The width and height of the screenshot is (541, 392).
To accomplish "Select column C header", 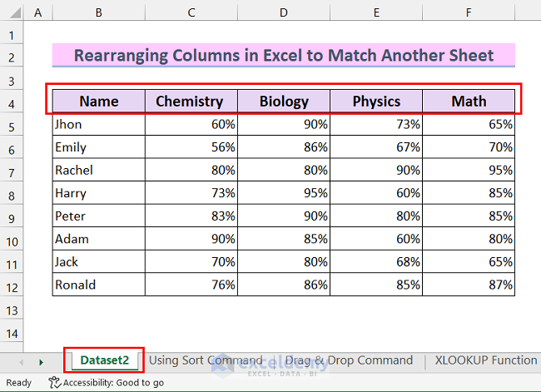I will 191,13.
